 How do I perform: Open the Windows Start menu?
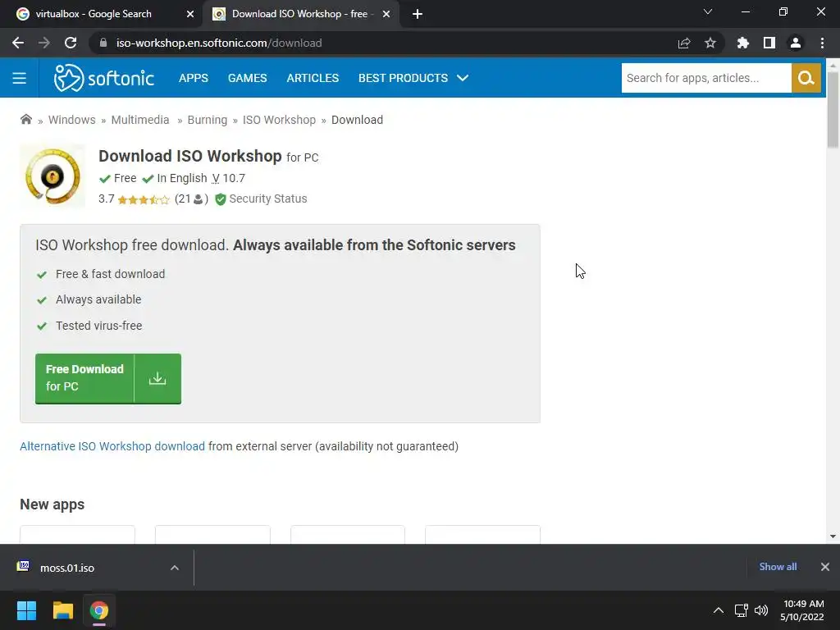pos(26,610)
